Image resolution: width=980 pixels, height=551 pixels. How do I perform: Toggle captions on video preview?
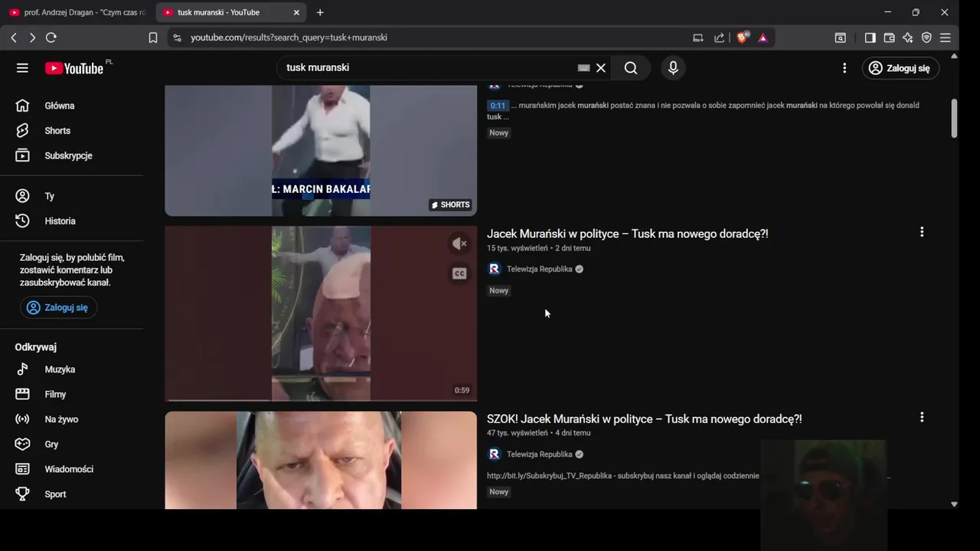[459, 273]
